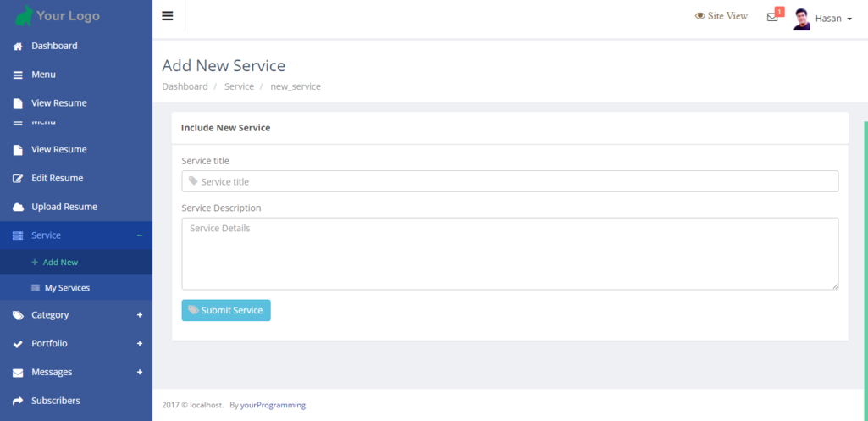868x421 pixels.
Task: Toggle Site View eye link
Action: click(721, 16)
